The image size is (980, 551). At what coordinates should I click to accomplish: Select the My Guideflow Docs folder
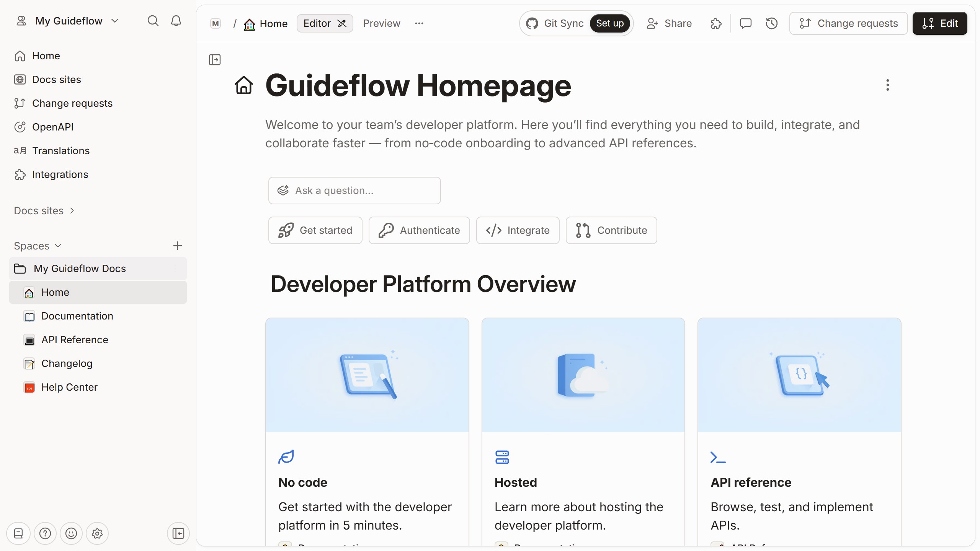[x=98, y=269]
